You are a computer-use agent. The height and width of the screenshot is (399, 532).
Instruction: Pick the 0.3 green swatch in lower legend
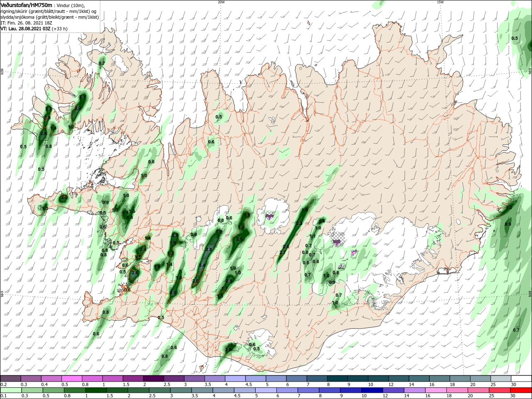tap(32, 390)
